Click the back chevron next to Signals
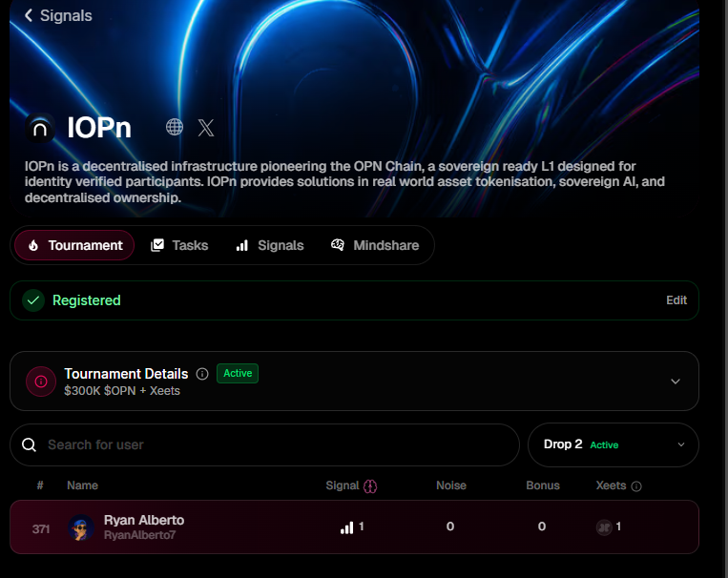This screenshot has height=578, width=728. pyautogui.click(x=29, y=15)
